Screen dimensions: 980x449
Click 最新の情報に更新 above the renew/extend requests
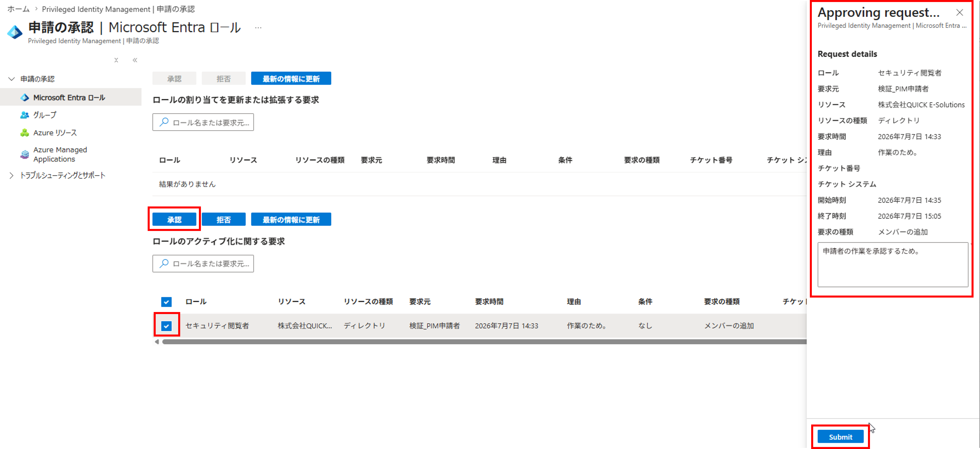coord(291,78)
